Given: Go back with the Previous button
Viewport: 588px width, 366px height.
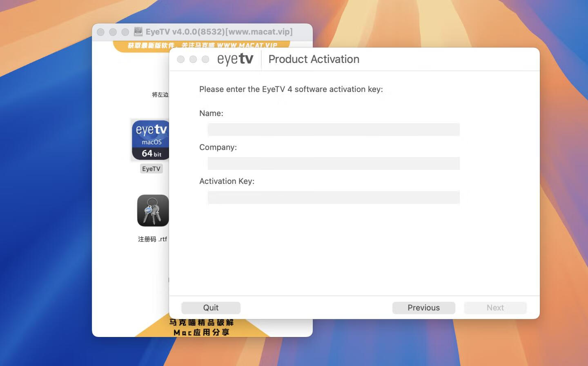Looking at the screenshot, I should [423, 308].
